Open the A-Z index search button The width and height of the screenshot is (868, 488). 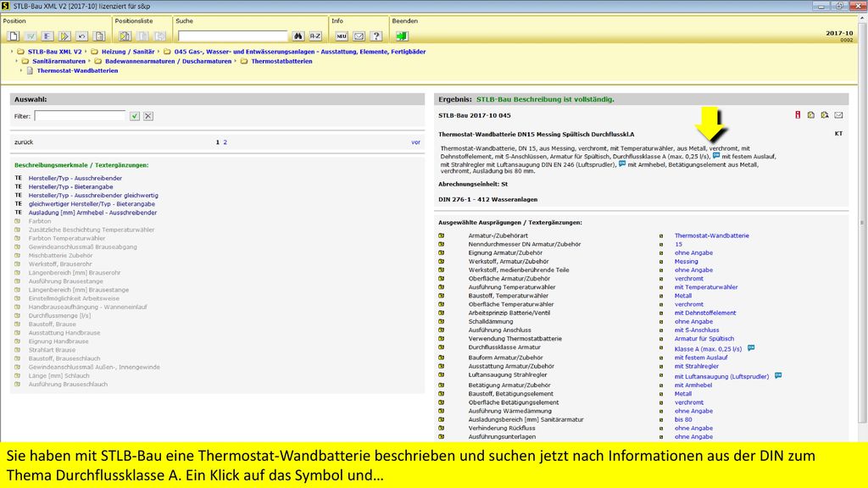[x=315, y=36]
